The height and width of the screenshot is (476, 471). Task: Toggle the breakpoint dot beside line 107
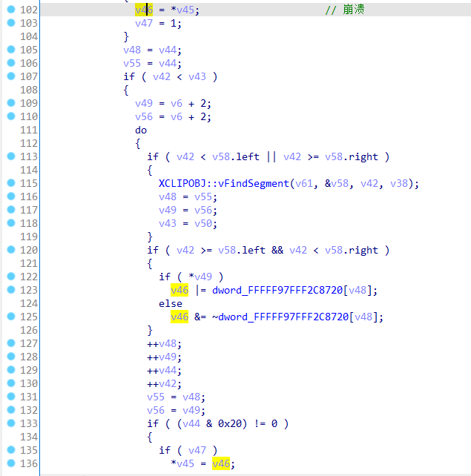(x=10, y=76)
